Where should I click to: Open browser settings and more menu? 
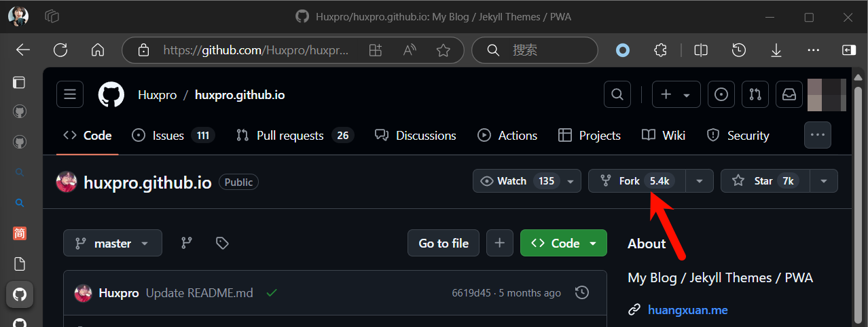click(813, 50)
